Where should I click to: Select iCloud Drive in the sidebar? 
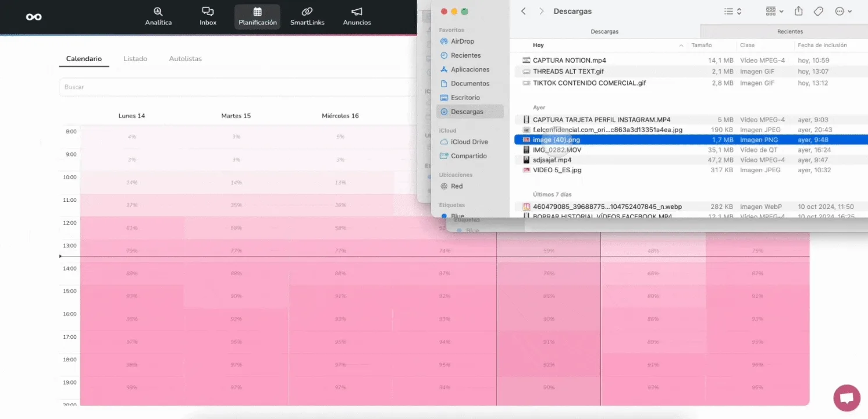[x=469, y=142]
